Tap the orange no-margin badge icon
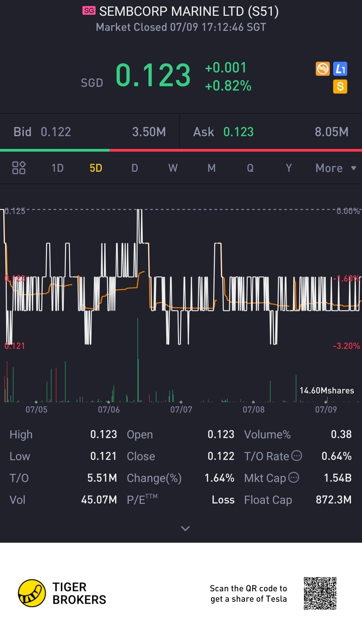 coord(323,69)
